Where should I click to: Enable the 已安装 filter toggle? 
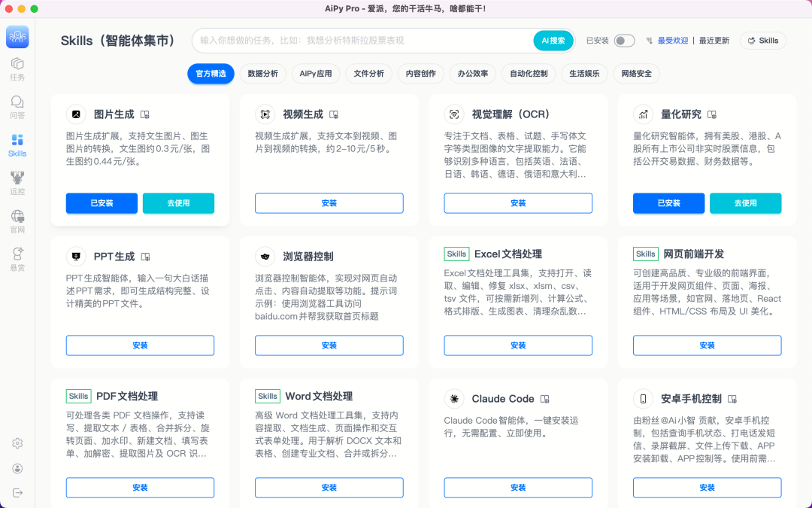pos(624,41)
